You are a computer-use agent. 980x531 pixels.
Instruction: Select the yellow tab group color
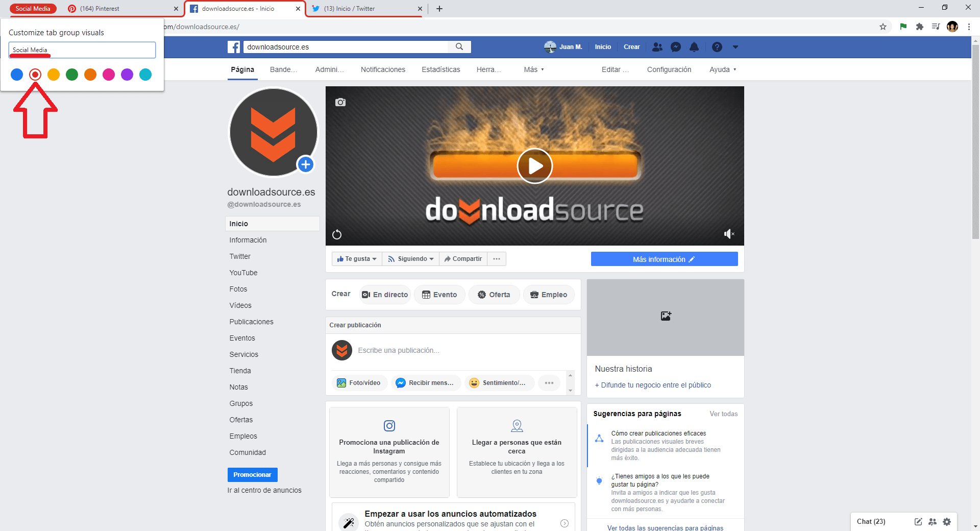pyautogui.click(x=54, y=75)
